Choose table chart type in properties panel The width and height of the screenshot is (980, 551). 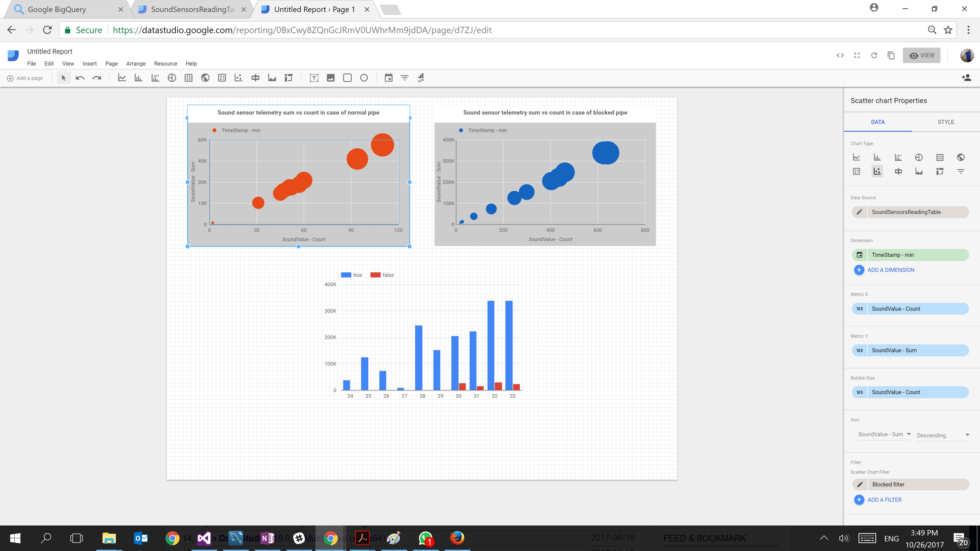[940, 158]
